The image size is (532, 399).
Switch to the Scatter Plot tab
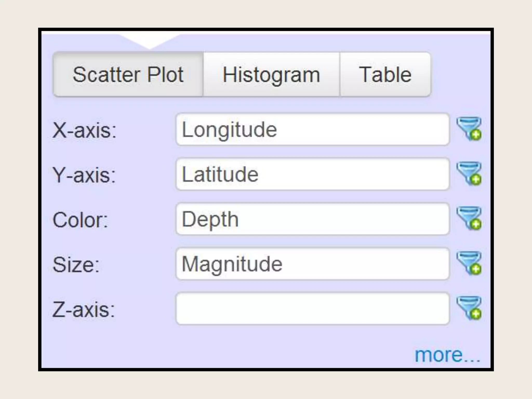coord(128,75)
